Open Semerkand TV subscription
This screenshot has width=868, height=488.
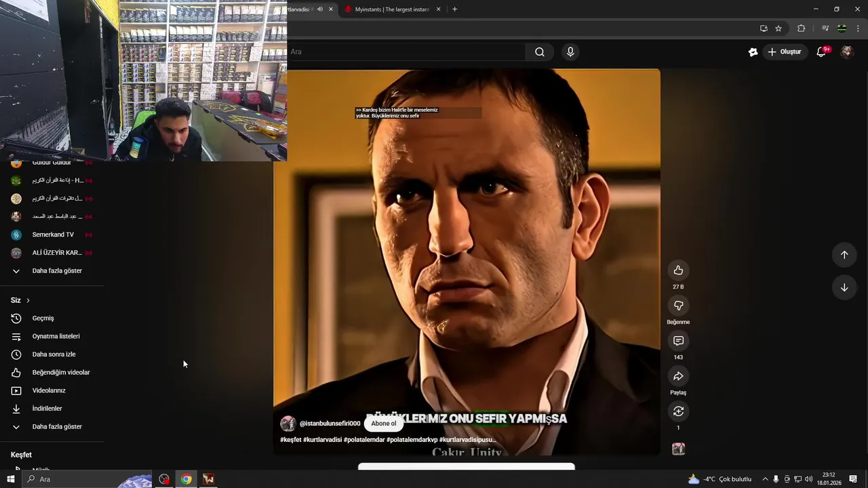[52, 235]
